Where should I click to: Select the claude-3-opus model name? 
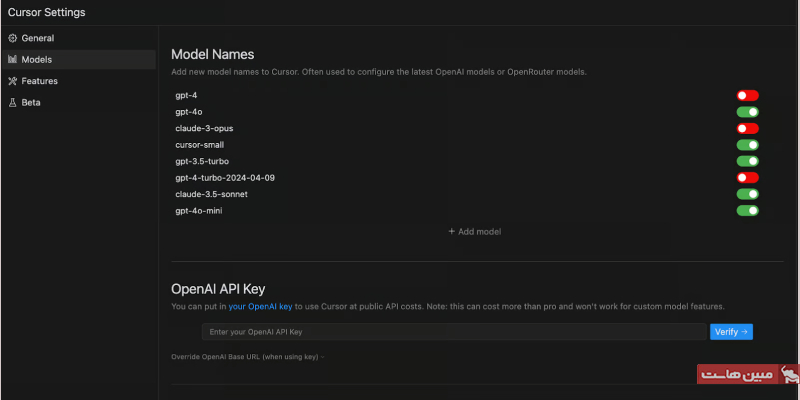tap(204, 129)
